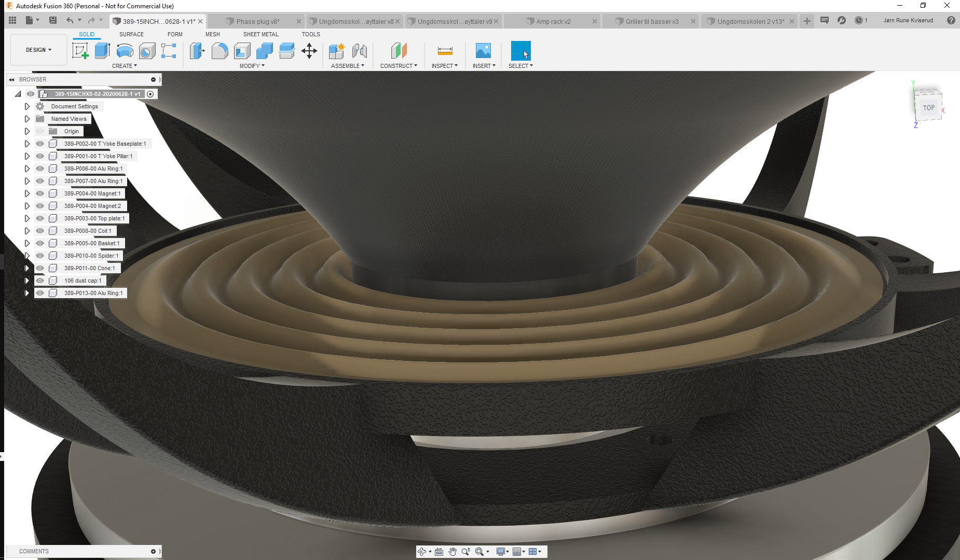Screen dimensions: 960x560
Task: Activate the root component radio button
Action: coord(150,94)
